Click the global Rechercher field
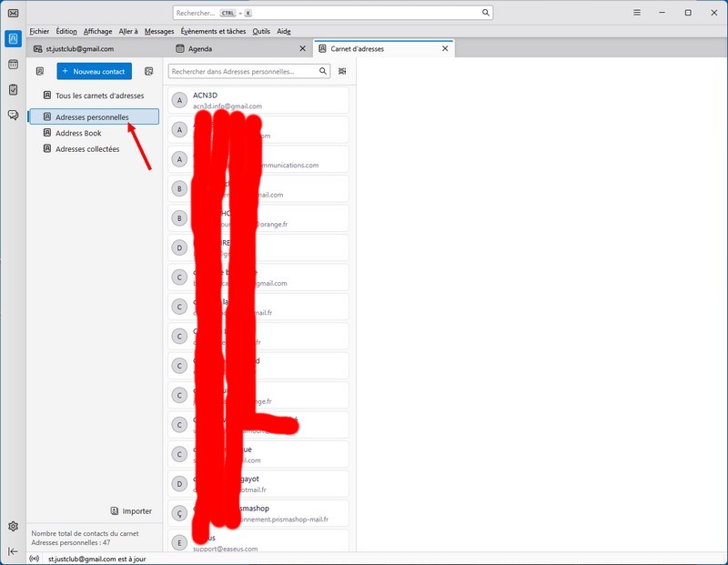 [x=332, y=13]
